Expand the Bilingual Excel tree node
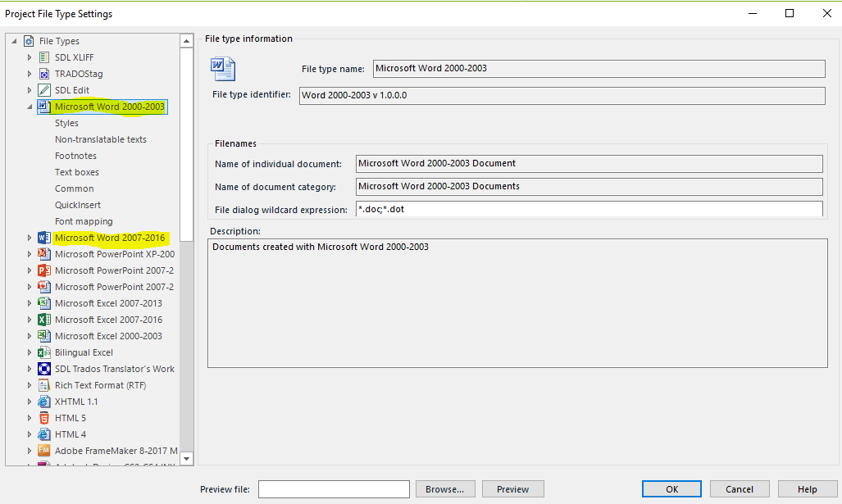Viewport: 842px width, 504px height. 30,352
